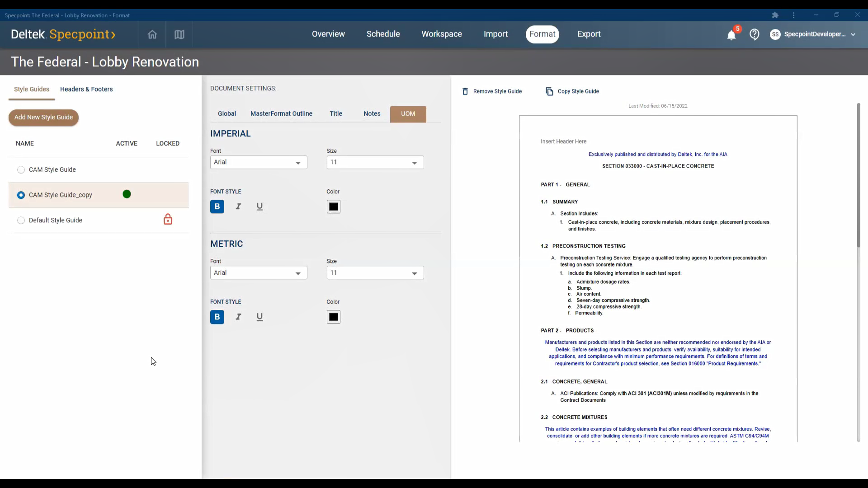Select the CAM Style Guide_copy radio button
Viewport: 868px width, 488px height.
(x=21, y=195)
